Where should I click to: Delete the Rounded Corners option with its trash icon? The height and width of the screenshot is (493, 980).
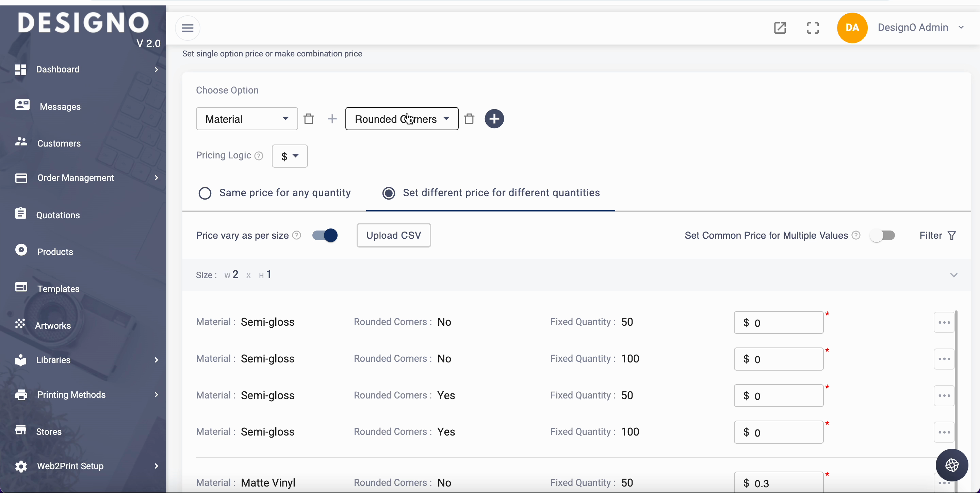tap(469, 119)
